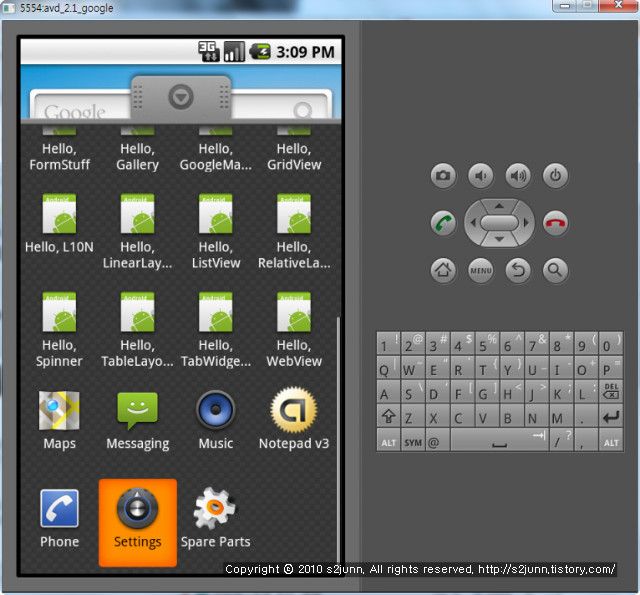The height and width of the screenshot is (595, 640).
Task: Open Hello, FormStuff sample app
Action: tap(59, 149)
